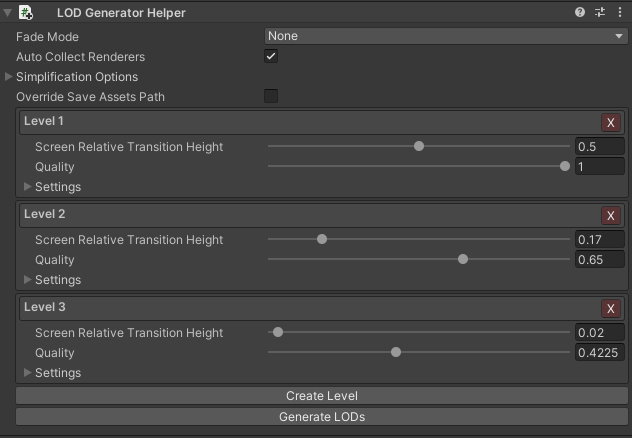This screenshot has width=632, height=438.
Task: Remove Level 1 with its X button
Action: pyautogui.click(x=611, y=123)
